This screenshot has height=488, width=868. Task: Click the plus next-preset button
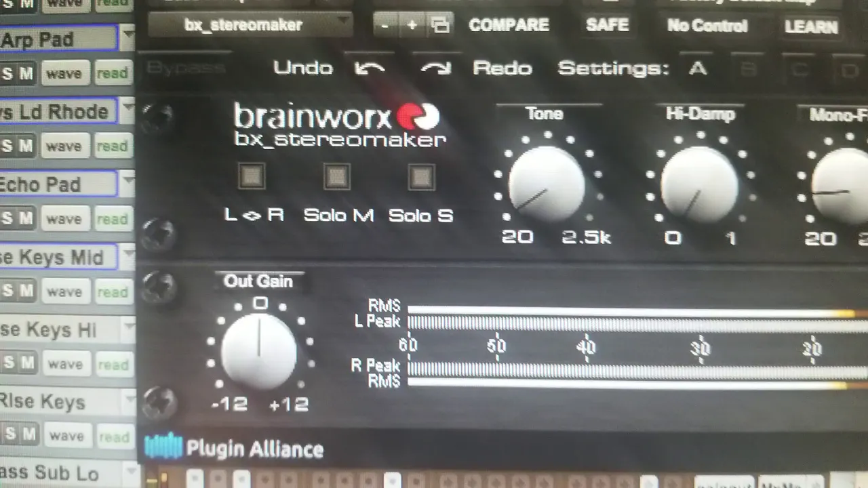pos(412,26)
